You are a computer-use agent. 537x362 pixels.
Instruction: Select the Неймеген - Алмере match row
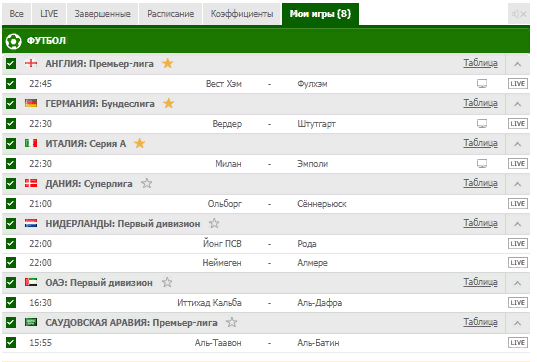click(x=266, y=263)
